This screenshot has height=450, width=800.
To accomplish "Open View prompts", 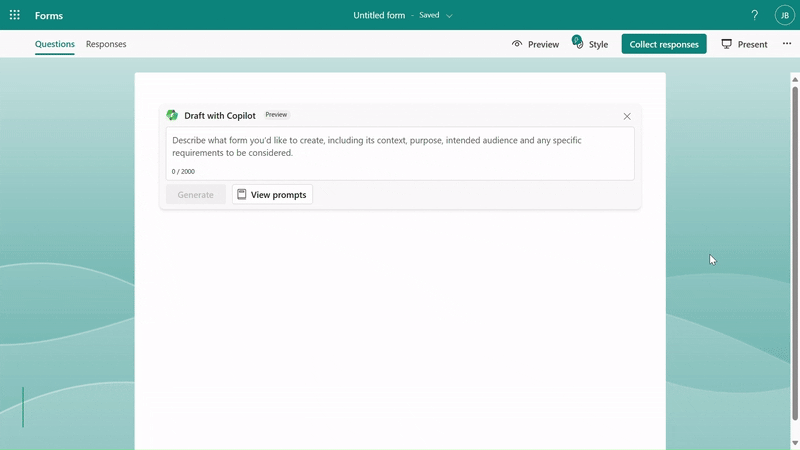I will (272, 194).
